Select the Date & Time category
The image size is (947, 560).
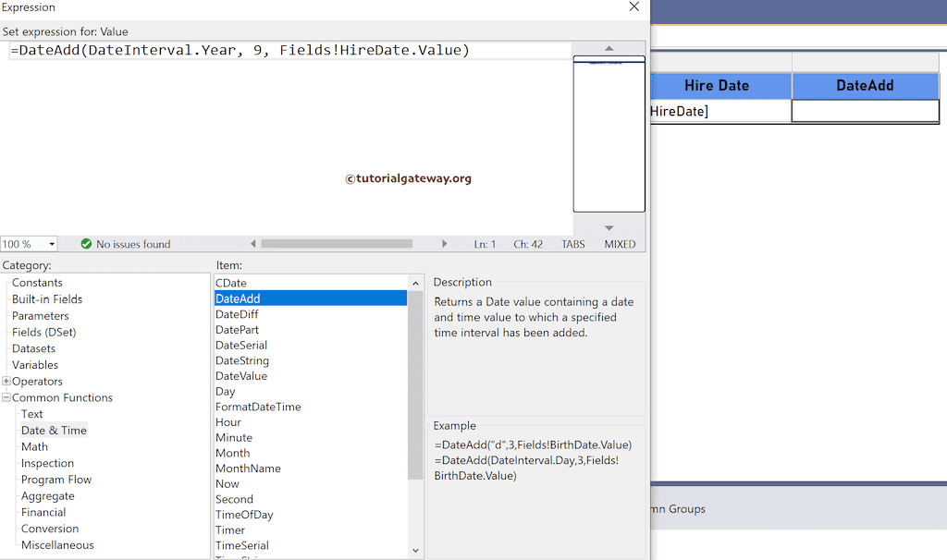pos(54,430)
